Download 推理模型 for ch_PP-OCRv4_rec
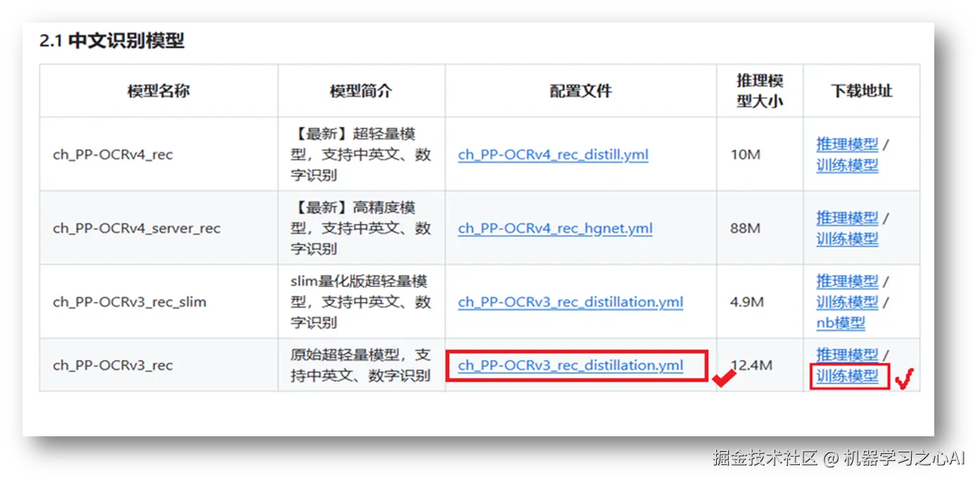 pos(846,144)
